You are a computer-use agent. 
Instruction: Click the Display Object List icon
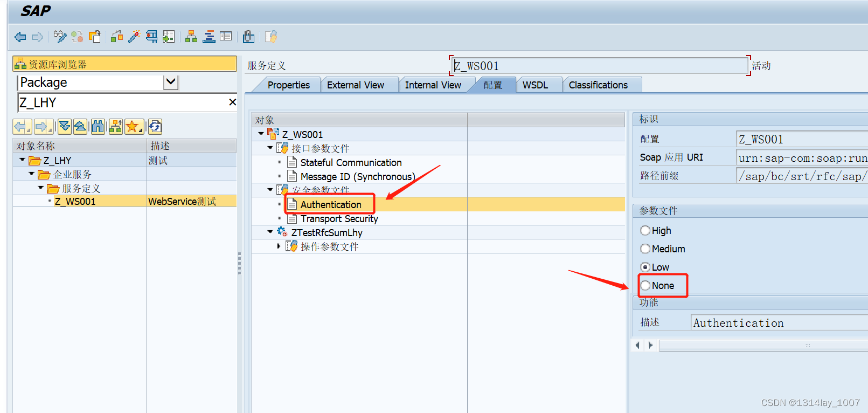[209, 37]
